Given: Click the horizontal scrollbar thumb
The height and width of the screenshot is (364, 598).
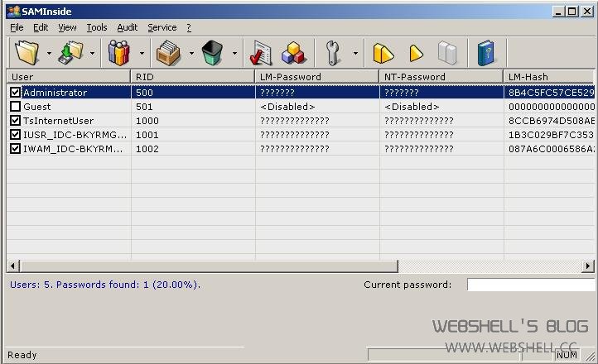Looking at the screenshot, I should (x=209, y=266).
